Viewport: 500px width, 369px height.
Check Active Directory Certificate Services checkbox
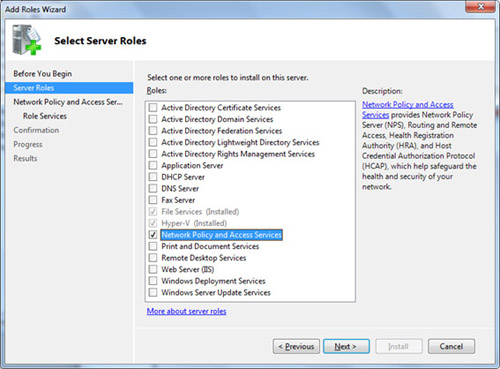pyautogui.click(x=153, y=108)
